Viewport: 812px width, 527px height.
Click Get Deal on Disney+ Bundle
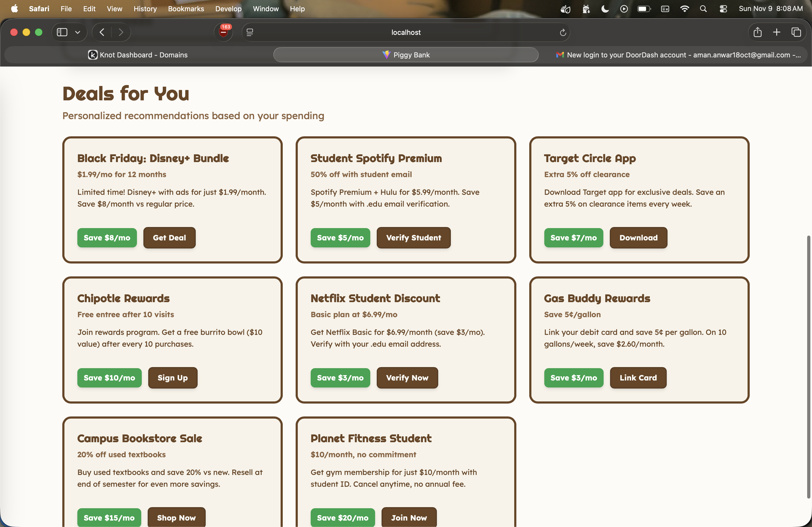click(169, 237)
